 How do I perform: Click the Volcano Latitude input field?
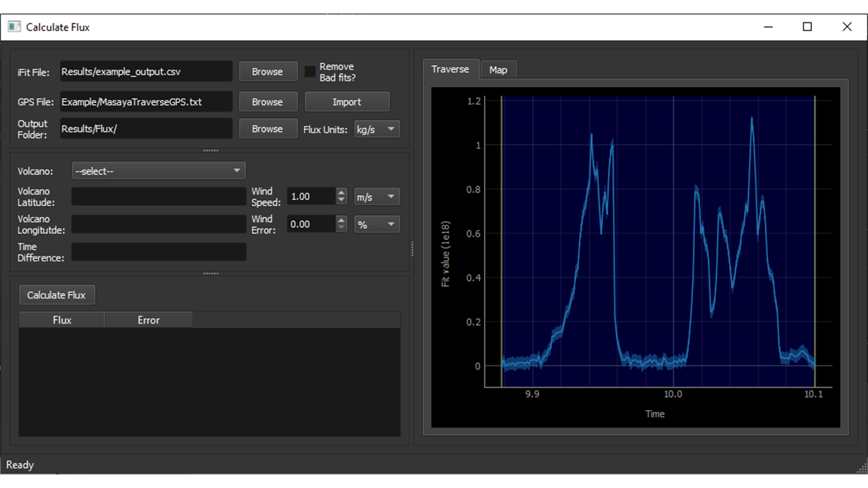(x=159, y=197)
